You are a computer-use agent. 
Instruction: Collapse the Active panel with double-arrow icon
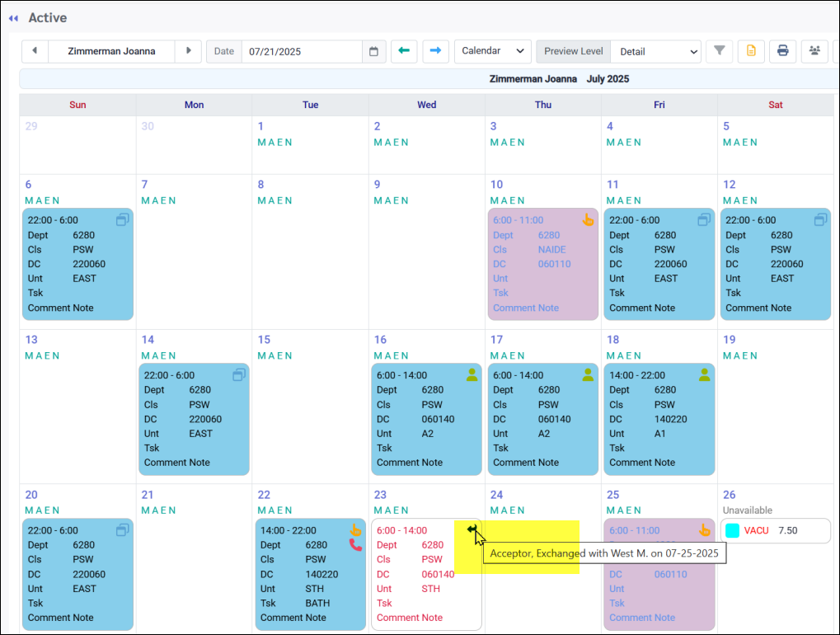click(x=13, y=18)
